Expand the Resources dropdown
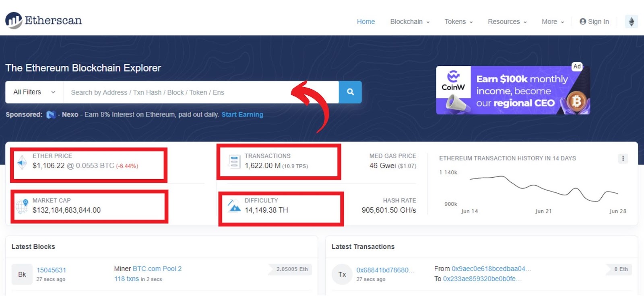This screenshot has height=301, width=644. point(507,22)
